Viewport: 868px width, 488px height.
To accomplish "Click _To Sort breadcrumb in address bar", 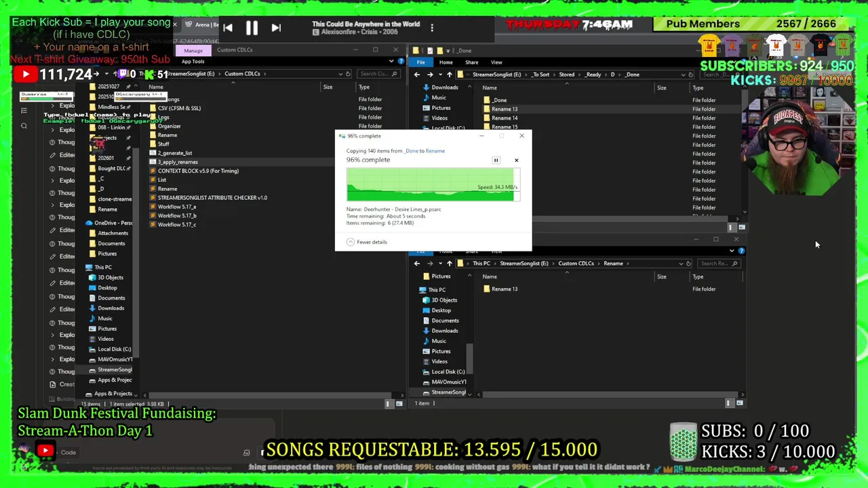I will [540, 75].
